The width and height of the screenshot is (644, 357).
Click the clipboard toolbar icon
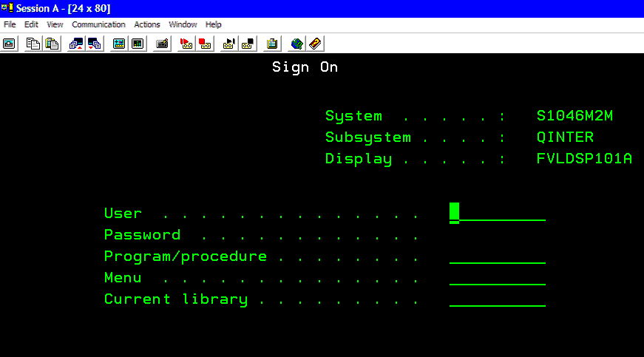[x=272, y=44]
